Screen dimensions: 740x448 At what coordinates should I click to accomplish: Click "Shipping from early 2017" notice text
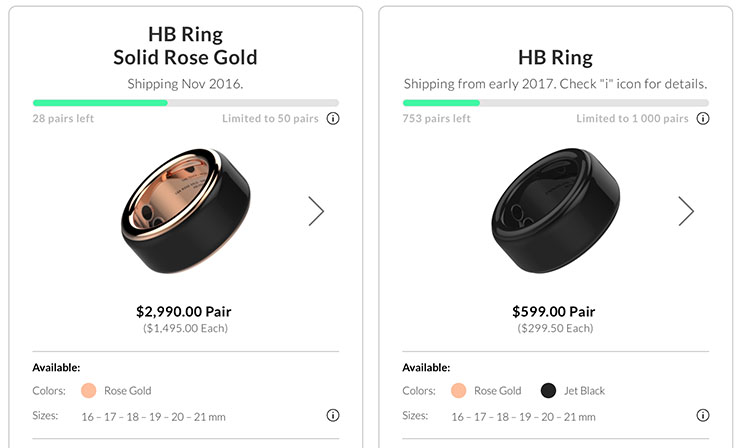(555, 83)
